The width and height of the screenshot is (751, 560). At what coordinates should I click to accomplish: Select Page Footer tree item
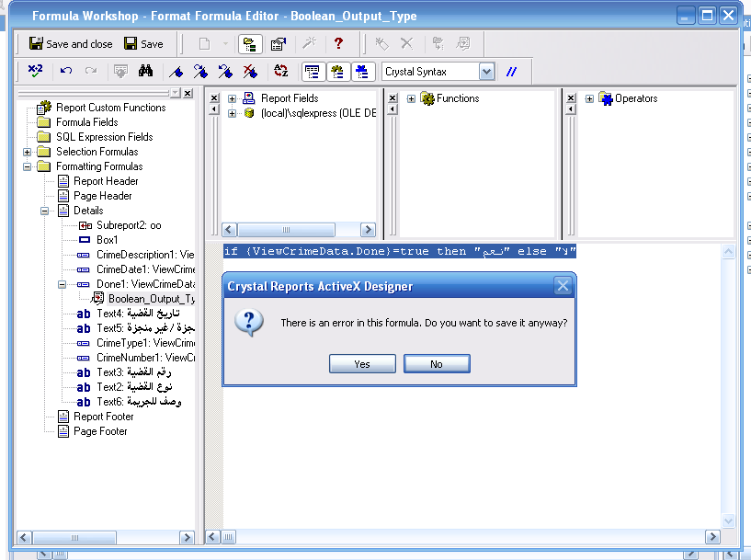(100, 431)
